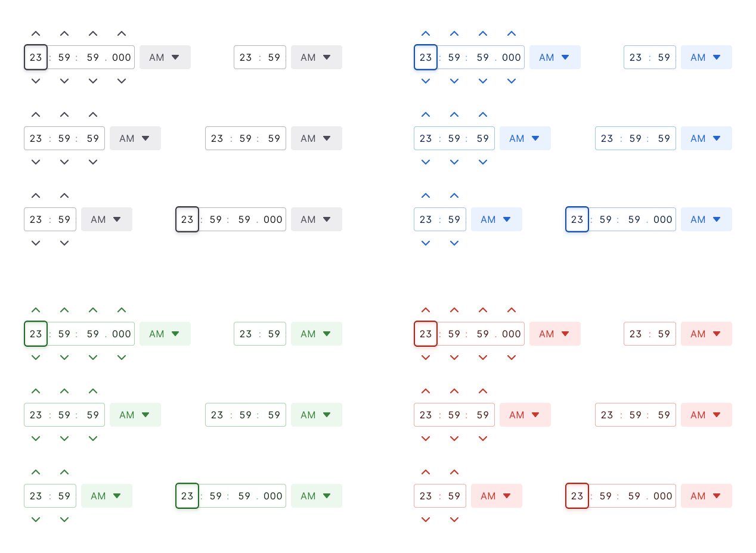Image resolution: width=756 pixels, height=553 pixels.
Task: Open AM dropdown beside gray 23:59 picker with chevrons
Action: (106, 219)
